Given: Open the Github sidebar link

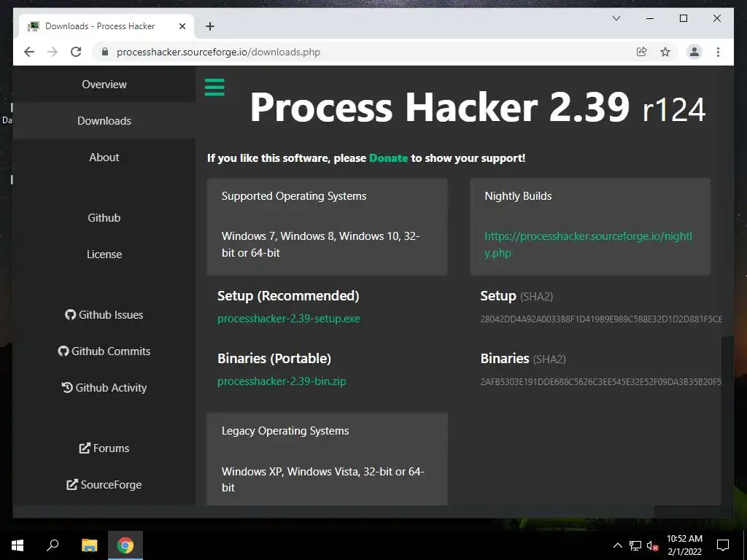Looking at the screenshot, I should tap(104, 217).
